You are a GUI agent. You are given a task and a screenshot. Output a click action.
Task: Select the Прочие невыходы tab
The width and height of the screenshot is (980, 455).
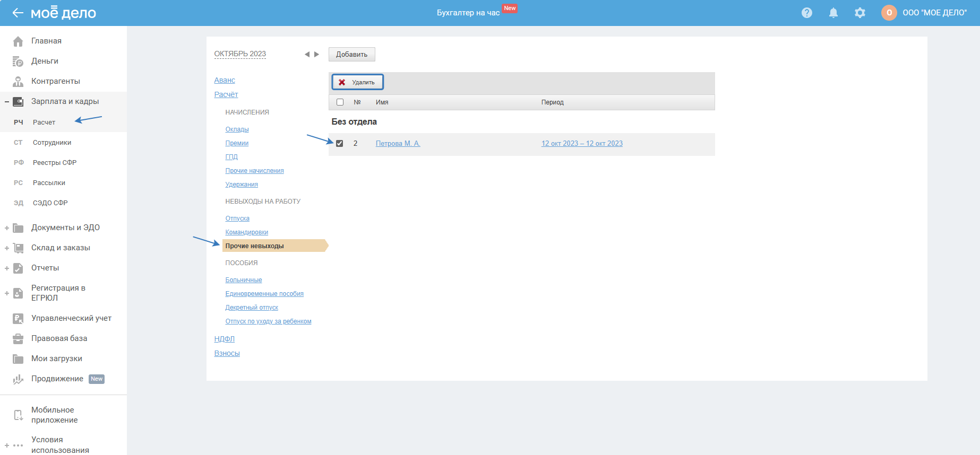coord(275,246)
